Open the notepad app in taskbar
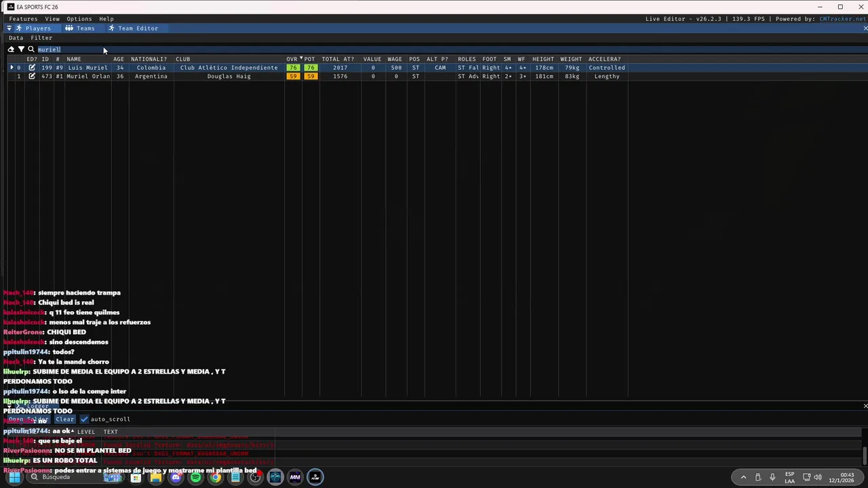 235,477
